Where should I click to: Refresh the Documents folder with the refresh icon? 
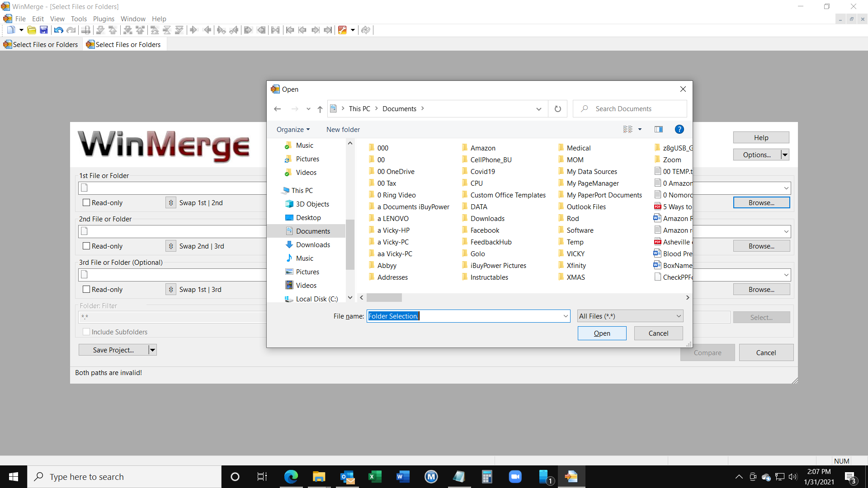coord(557,108)
